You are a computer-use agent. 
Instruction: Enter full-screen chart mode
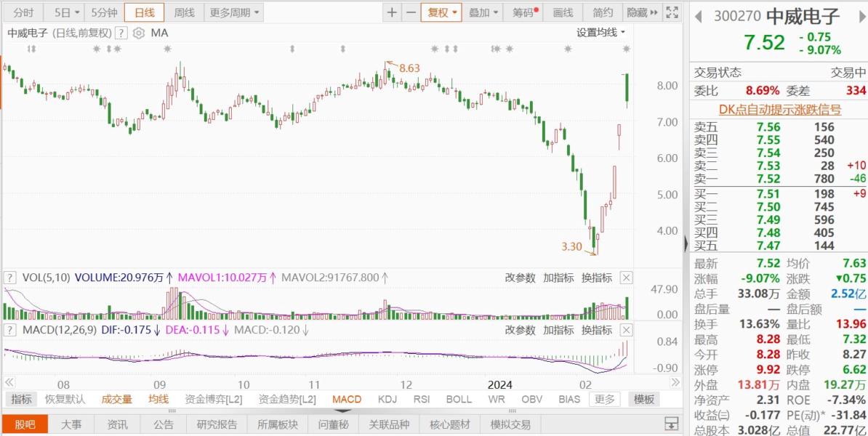tap(672, 13)
